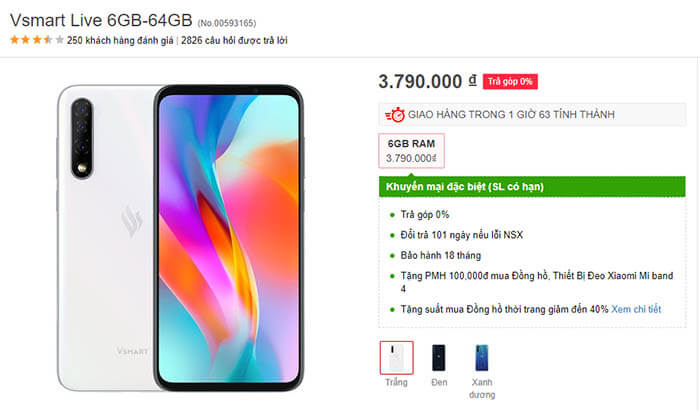
Task: Open 250 khách hàng đánh giá reviews
Action: point(120,41)
